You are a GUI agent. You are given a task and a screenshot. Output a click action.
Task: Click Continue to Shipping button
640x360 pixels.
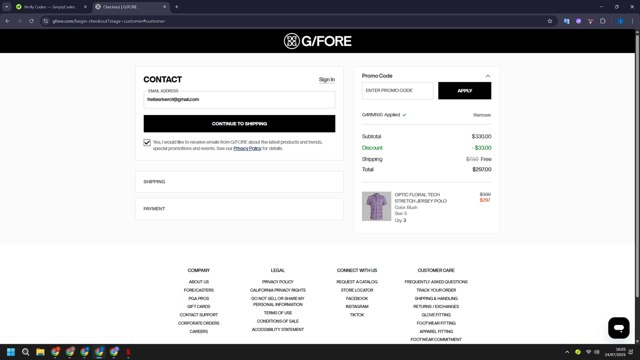point(239,124)
